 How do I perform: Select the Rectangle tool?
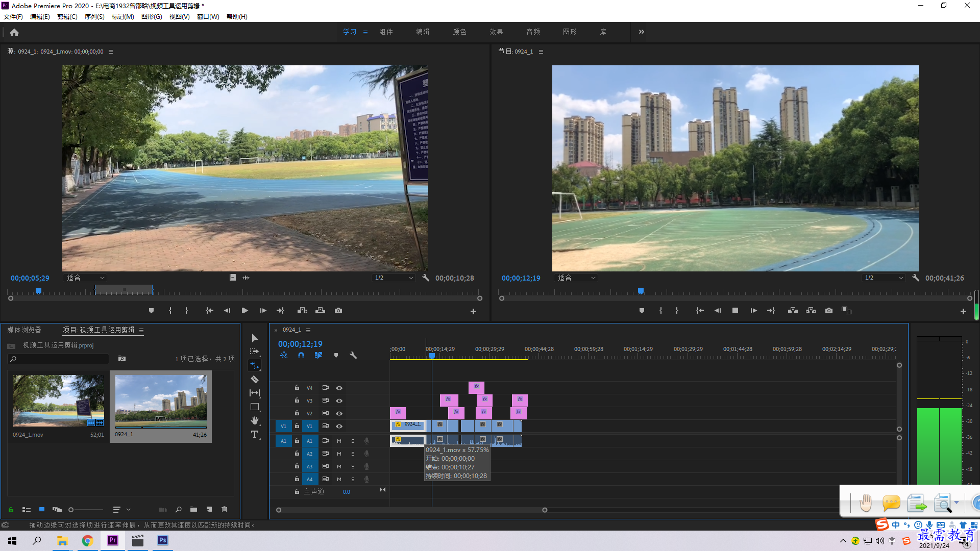coord(255,407)
